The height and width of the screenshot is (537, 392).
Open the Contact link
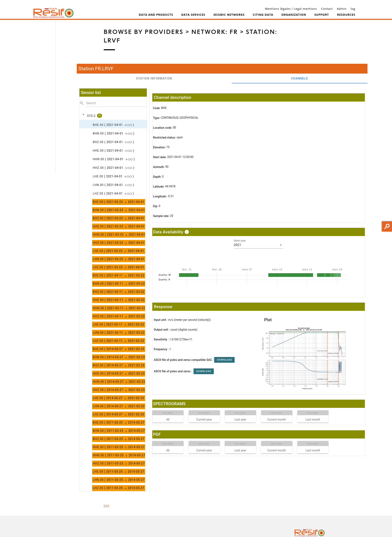327,9
